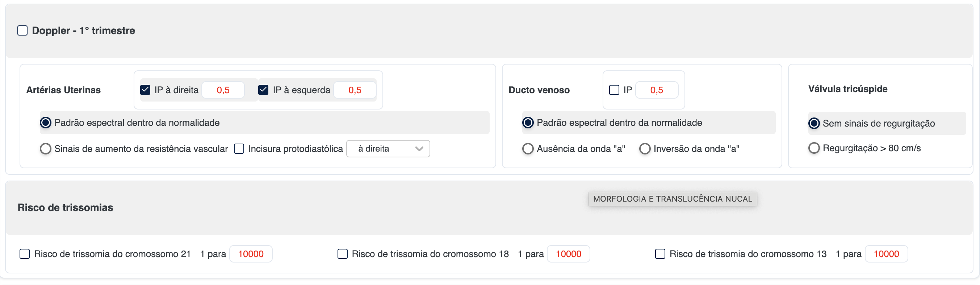This screenshot has height=285, width=980.
Task: Check the Ducto venoso IP checkbox
Action: coord(614,90)
